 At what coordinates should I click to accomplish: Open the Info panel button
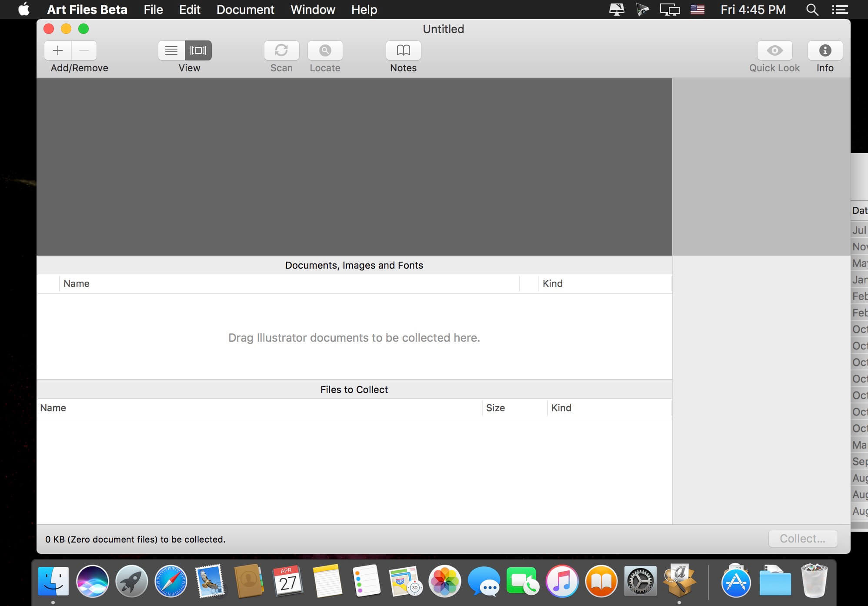click(825, 50)
